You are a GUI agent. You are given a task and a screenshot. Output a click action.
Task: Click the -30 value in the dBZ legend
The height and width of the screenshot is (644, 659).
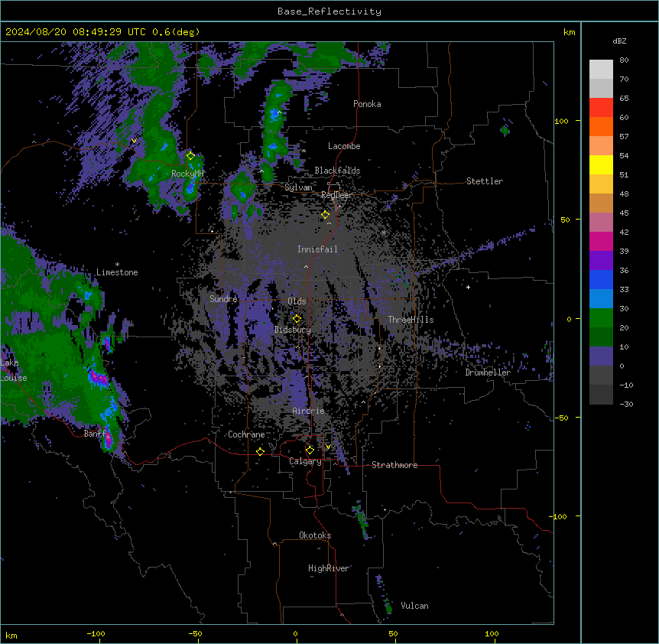pos(626,405)
